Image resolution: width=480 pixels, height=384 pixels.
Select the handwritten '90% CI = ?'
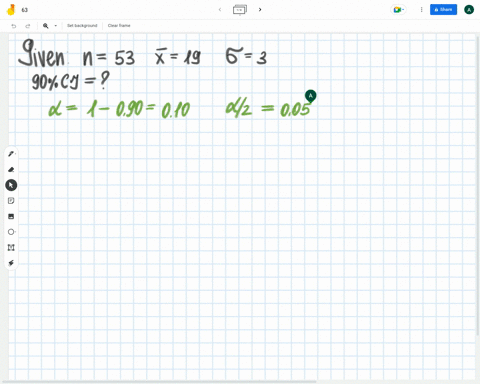[x=70, y=81]
